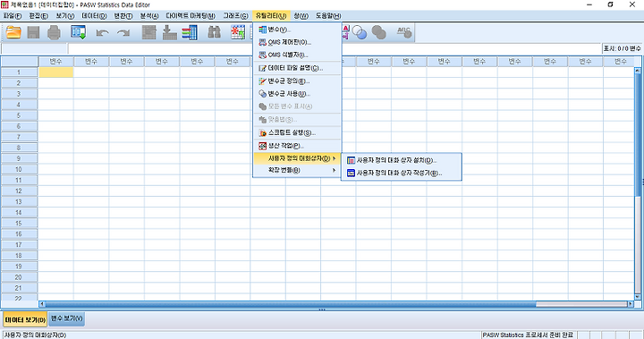Open the 분석(A) menu
Viewport: 644px width, 339px height.
(x=149, y=15)
